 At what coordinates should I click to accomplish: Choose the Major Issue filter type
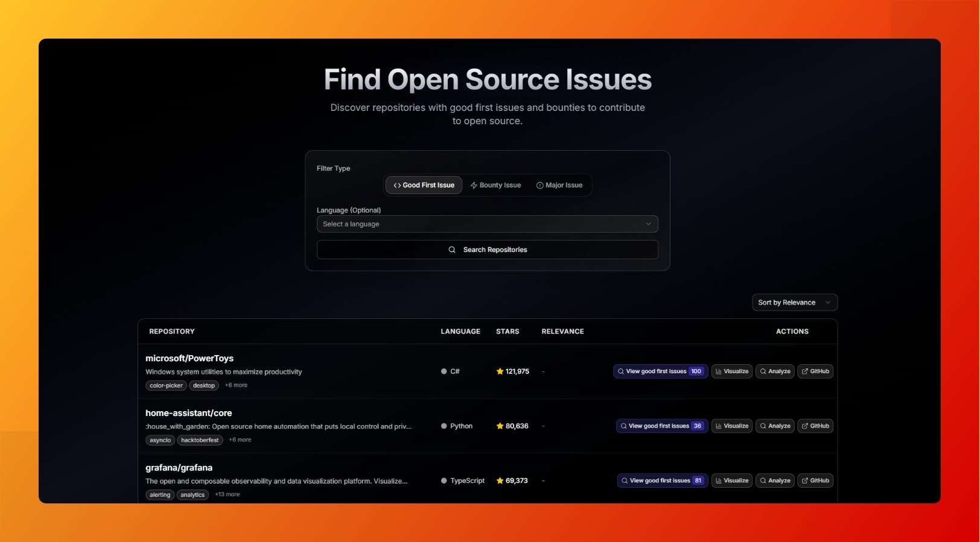559,185
